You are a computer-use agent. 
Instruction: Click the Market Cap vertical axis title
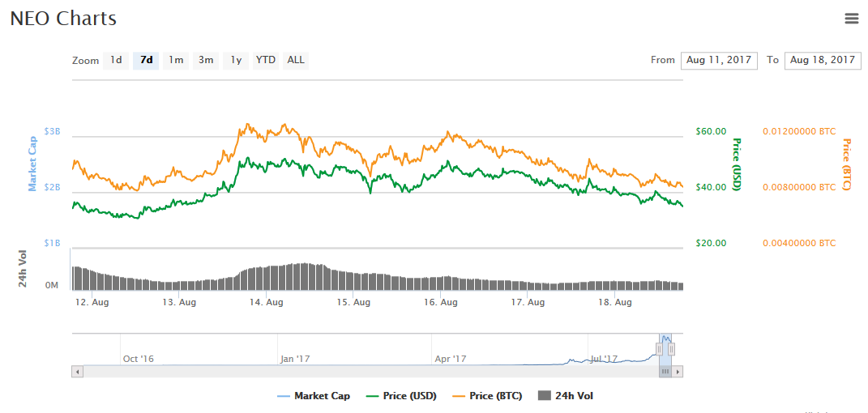[x=32, y=164]
